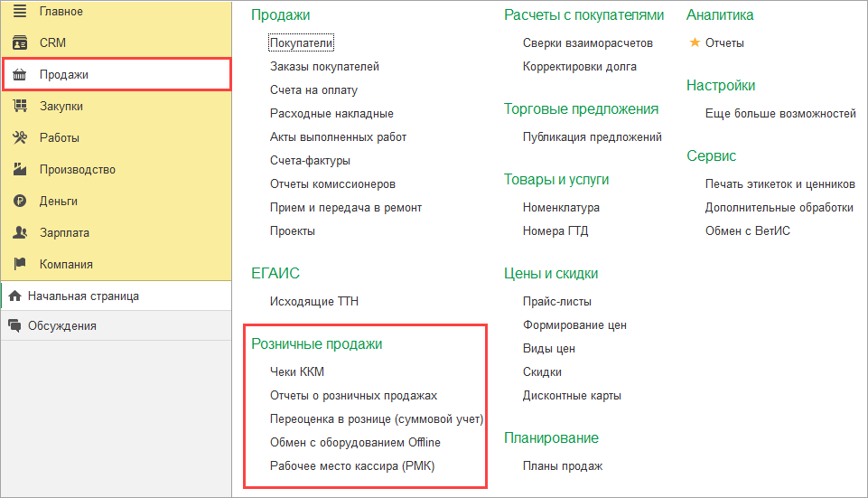This screenshot has width=868, height=498.
Task: Open Номенклатура under Товары и услуги
Action: [561, 207]
